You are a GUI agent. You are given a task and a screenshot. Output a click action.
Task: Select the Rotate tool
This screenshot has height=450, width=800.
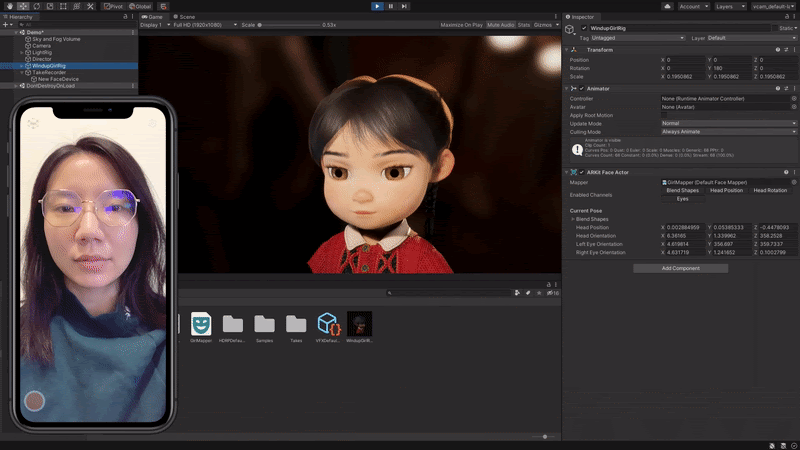coord(38,6)
